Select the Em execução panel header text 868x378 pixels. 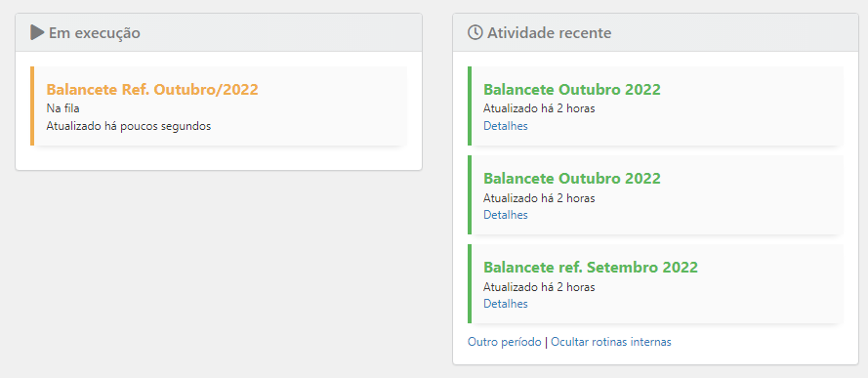coord(95,33)
